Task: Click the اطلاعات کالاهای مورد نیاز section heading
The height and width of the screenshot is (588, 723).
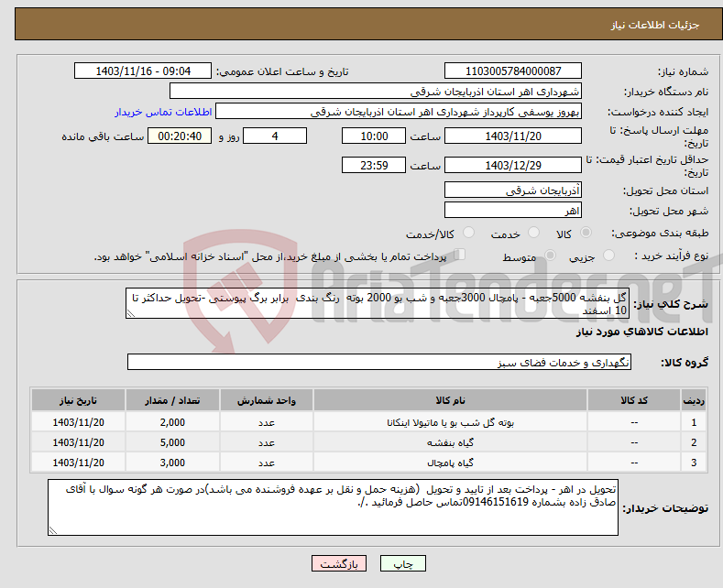Action: pyautogui.click(x=641, y=332)
